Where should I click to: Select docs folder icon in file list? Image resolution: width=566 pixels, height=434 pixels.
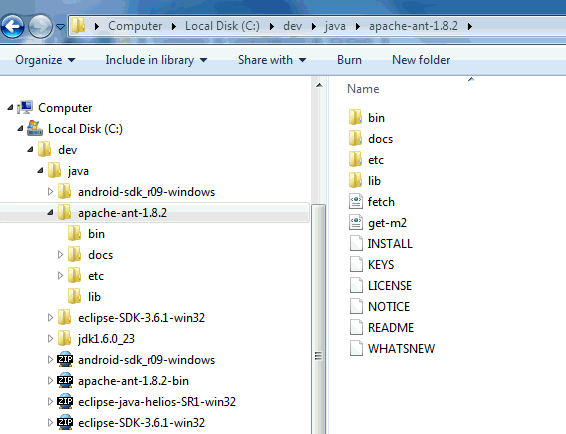click(356, 138)
